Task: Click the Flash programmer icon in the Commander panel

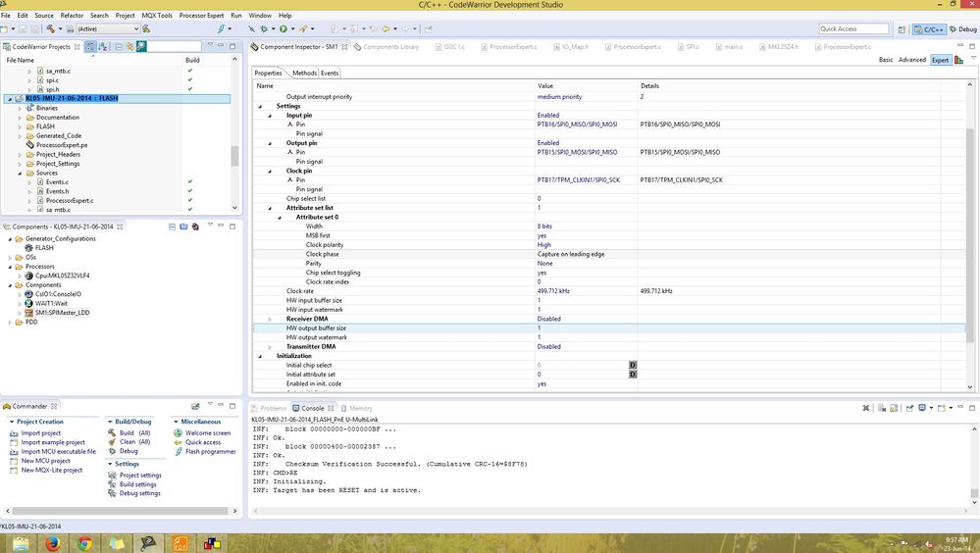Action: click(x=179, y=452)
